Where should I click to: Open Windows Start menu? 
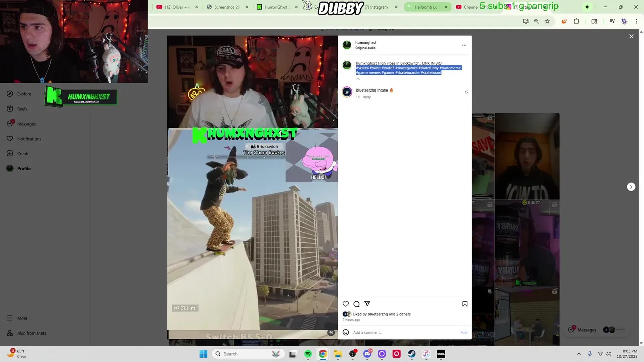tap(203, 354)
